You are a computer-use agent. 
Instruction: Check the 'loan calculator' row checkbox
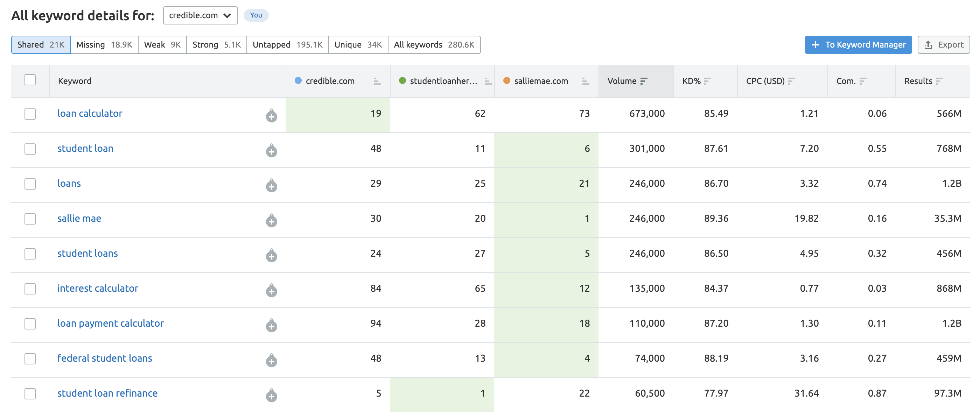point(30,114)
